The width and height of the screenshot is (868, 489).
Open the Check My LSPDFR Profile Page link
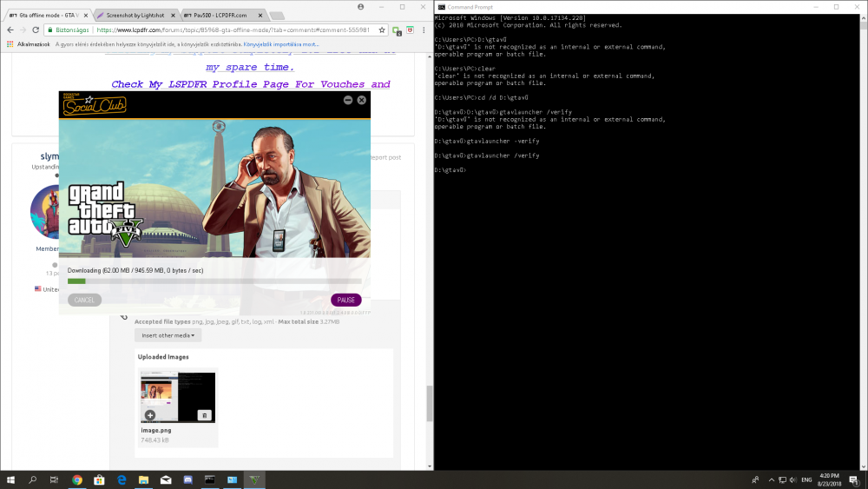tap(251, 84)
